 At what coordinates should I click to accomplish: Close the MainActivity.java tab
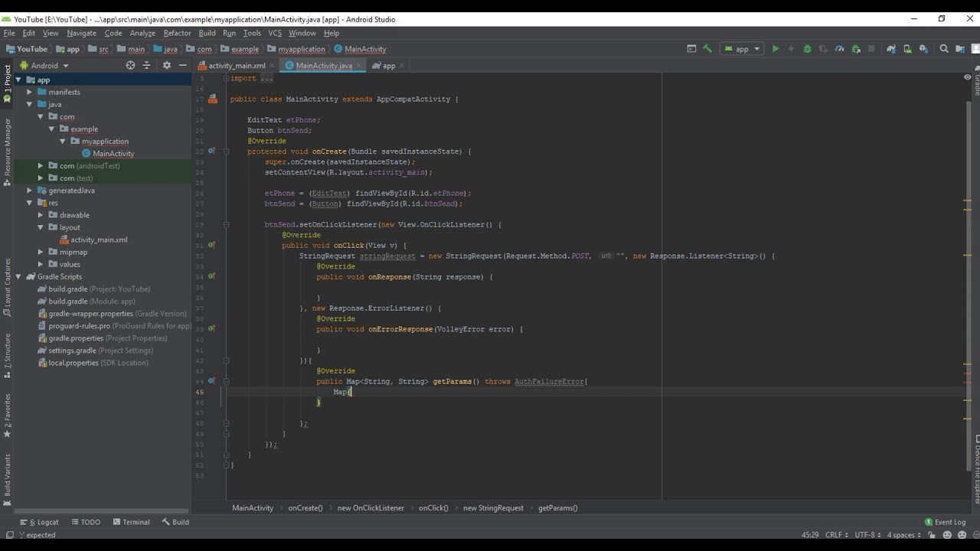[x=359, y=66]
